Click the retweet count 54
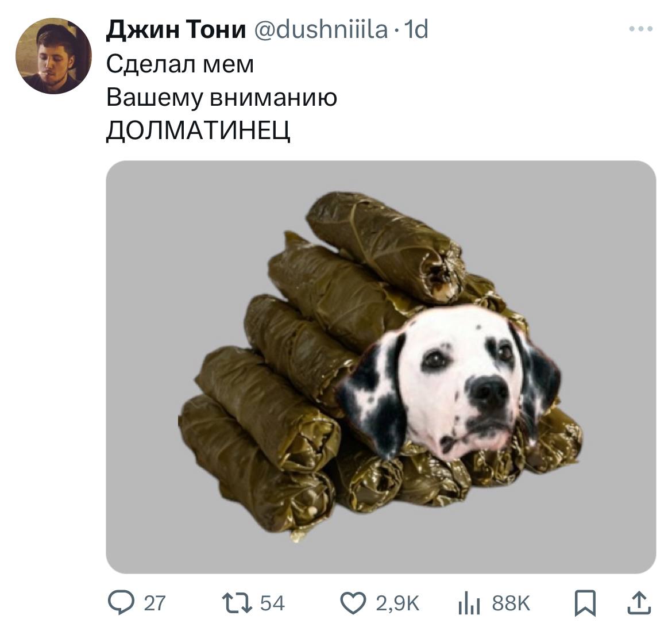672x631 pixels. click(x=273, y=603)
